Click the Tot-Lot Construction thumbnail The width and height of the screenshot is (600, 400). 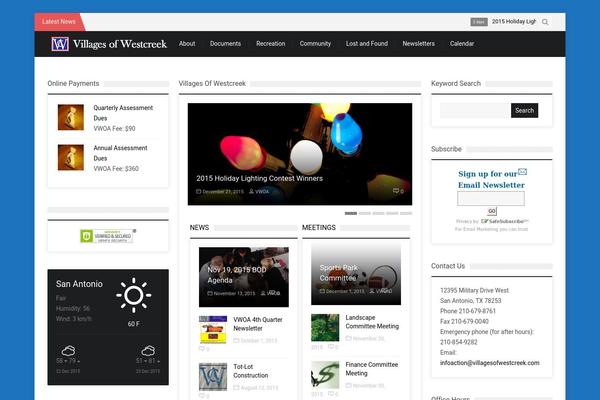[213, 377]
